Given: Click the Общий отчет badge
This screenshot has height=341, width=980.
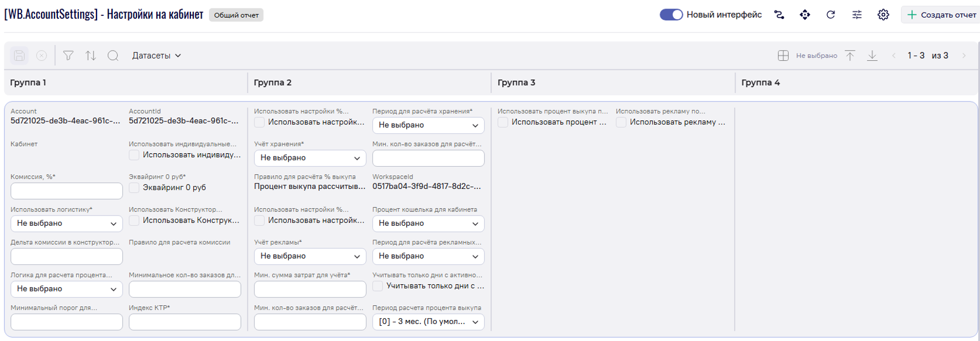Looking at the screenshot, I should point(236,15).
